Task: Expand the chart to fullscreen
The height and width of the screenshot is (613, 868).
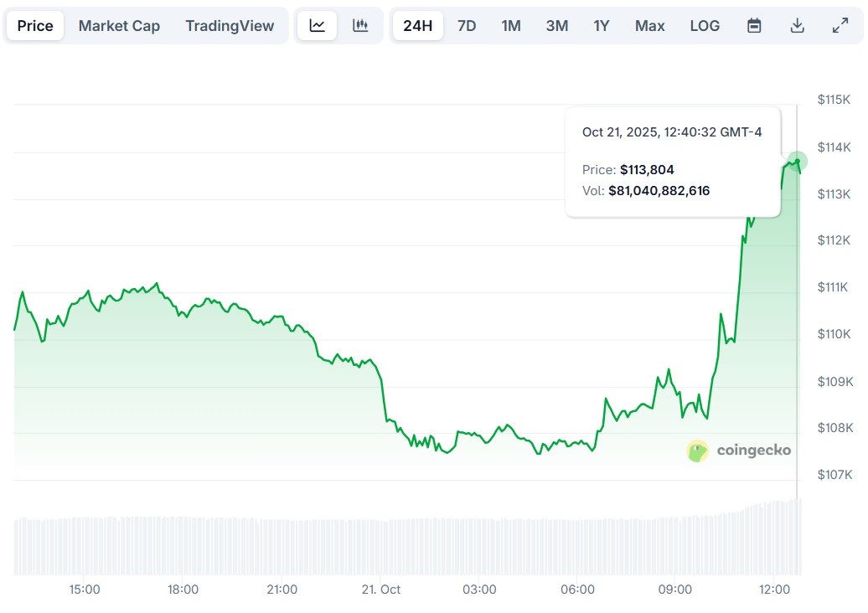Action: 840,26
